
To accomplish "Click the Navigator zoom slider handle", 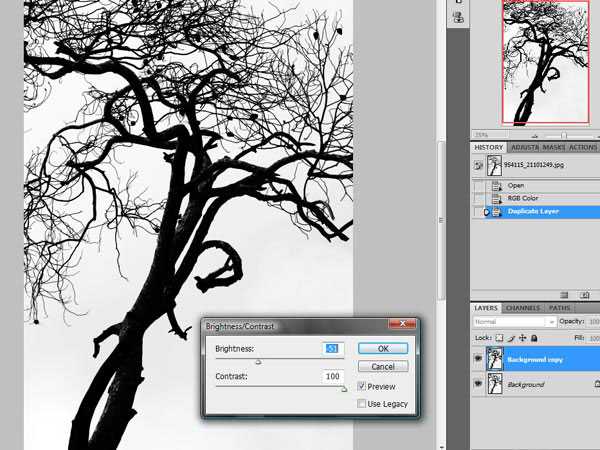I will (x=564, y=135).
